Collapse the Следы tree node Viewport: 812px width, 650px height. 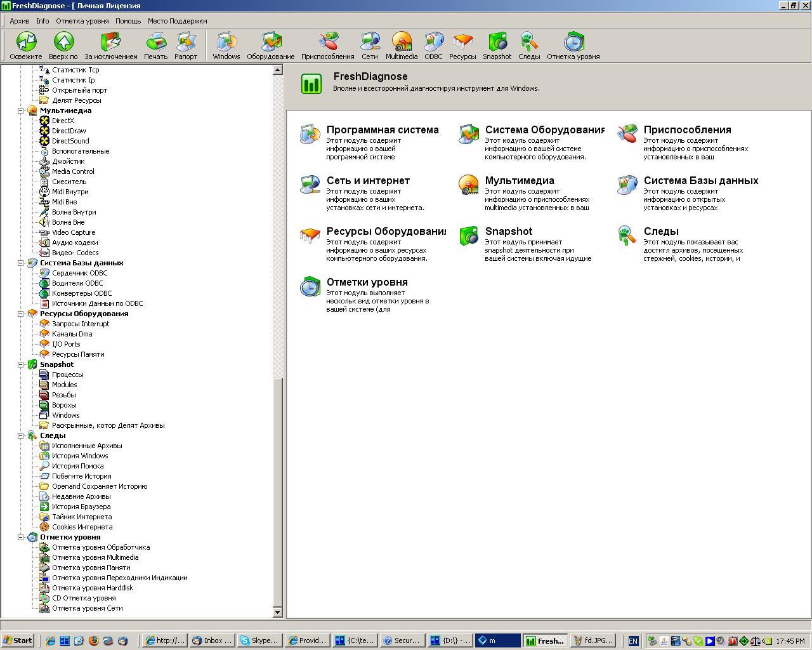[x=20, y=435]
